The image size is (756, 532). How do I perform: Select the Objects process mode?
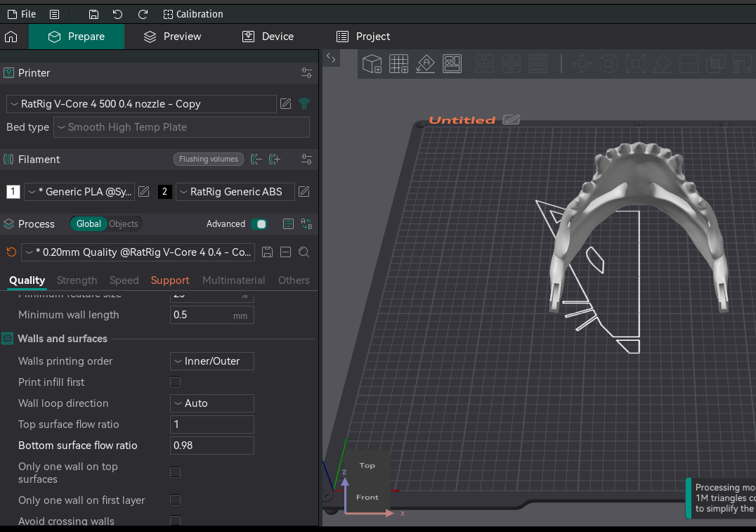click(124, 223)
